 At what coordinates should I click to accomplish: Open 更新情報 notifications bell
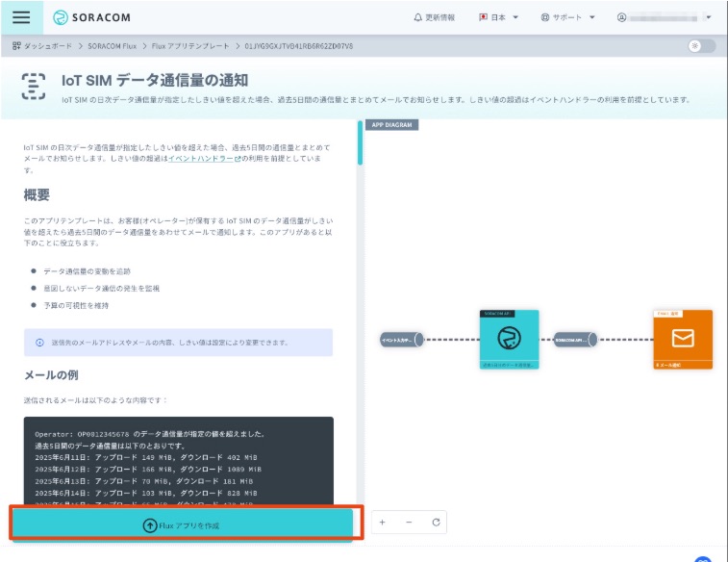coord(434,17)
